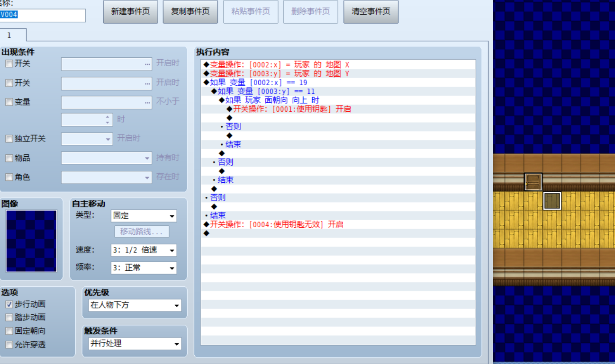The image size is (615, 364).
Task: Open the 独立开关 dropdown
Action: [x=87, y=139]
